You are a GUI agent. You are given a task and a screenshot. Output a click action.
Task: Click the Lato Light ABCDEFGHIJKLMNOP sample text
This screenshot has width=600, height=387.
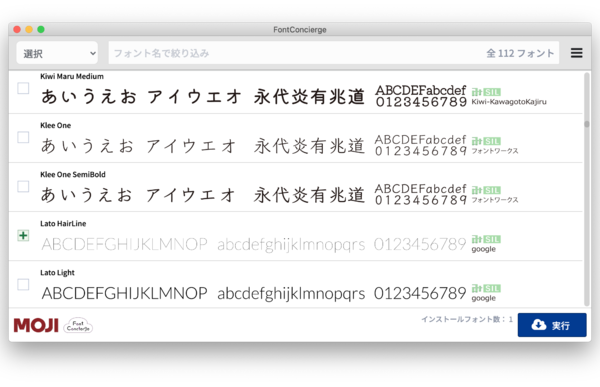tap(124, 294)
